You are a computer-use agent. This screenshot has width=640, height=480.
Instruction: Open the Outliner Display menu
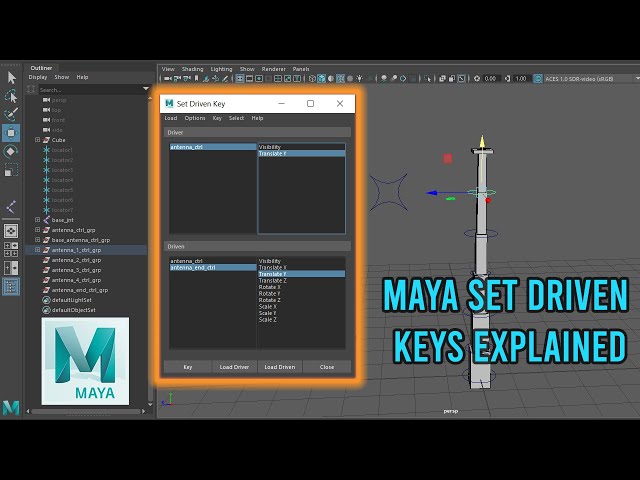click(x=38, y=77)
